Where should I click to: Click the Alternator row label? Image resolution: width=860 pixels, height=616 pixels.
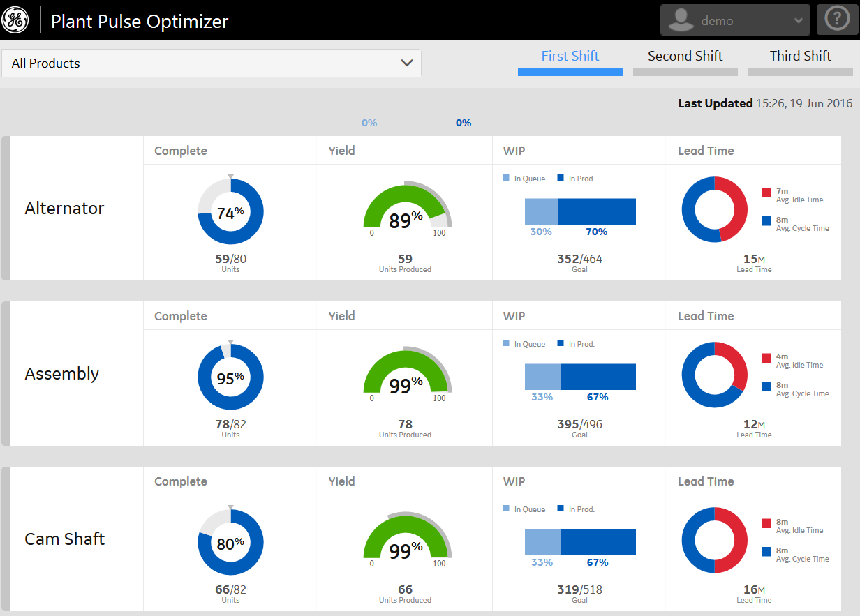pos(64,208)
